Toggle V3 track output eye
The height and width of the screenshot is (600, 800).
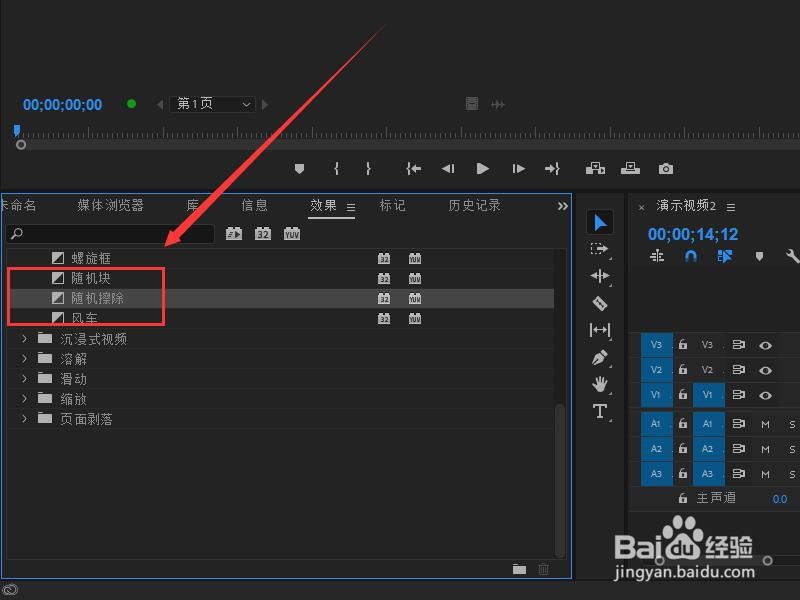765,345
